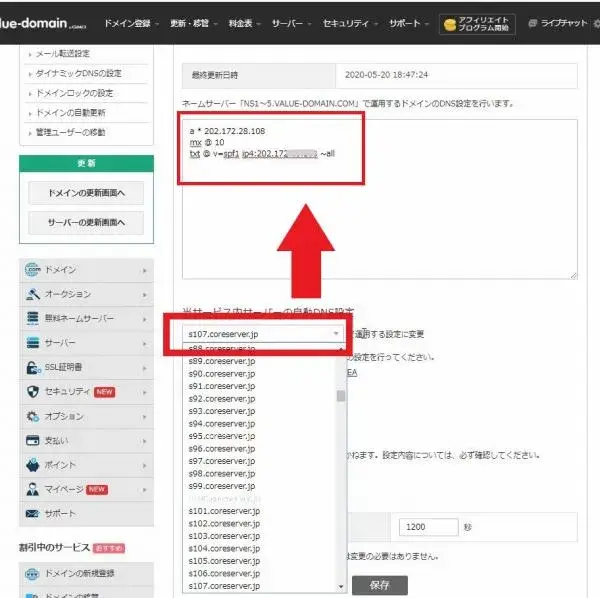Viewport: 600px width, 598px height.
Task: Open the ドメイン登録 menu
Action: coord(131,24)
